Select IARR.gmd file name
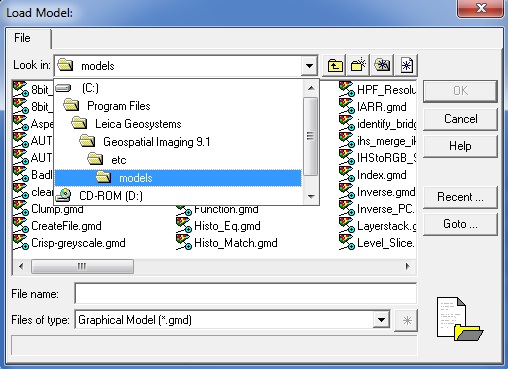Viewport: 508px width, 369px height. [382, 107]
